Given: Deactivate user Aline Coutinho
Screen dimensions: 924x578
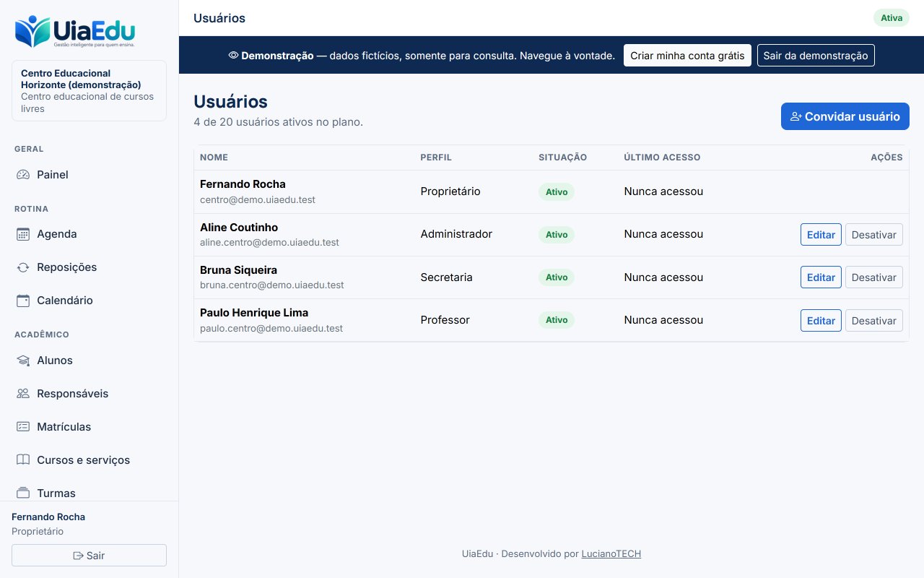Looking at the screenshot, I should pos(874,235).
